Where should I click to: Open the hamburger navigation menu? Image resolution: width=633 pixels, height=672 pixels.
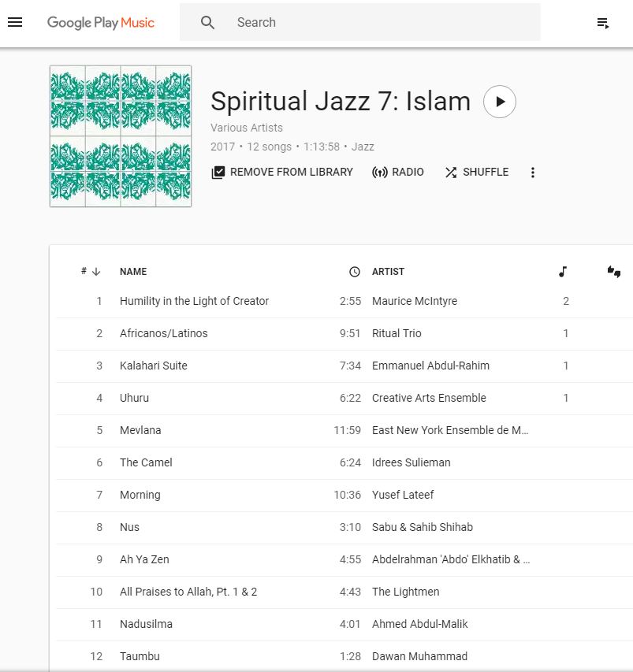15,22
